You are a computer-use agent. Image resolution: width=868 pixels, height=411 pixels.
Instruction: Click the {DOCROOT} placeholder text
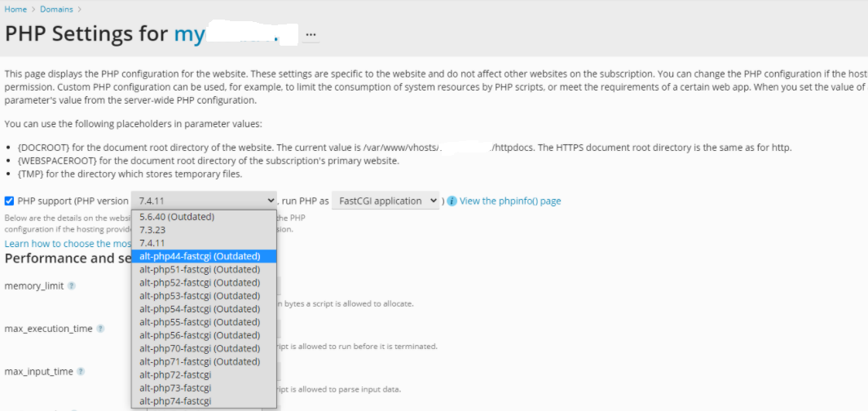click(44, 148)
